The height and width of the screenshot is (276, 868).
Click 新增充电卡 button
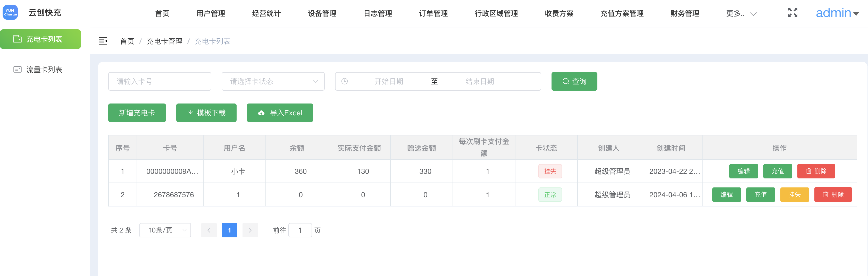[137, 113]
